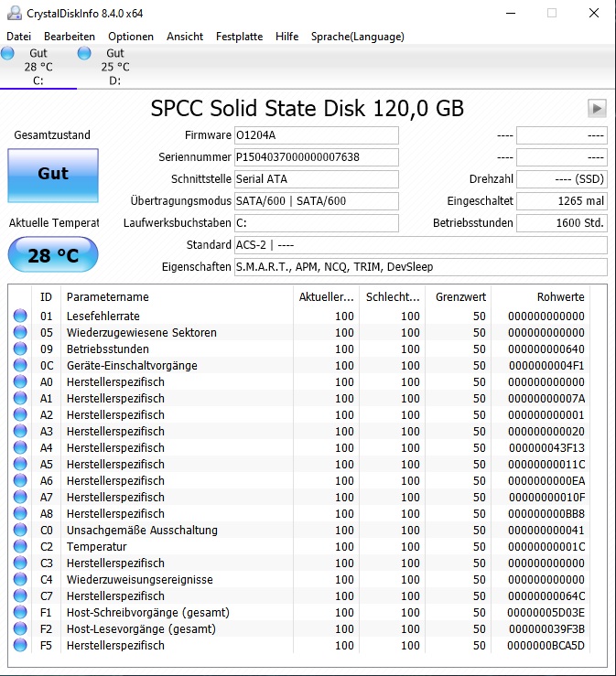
Task: Open the Bearbeiten menu
Action: [70, 37]
